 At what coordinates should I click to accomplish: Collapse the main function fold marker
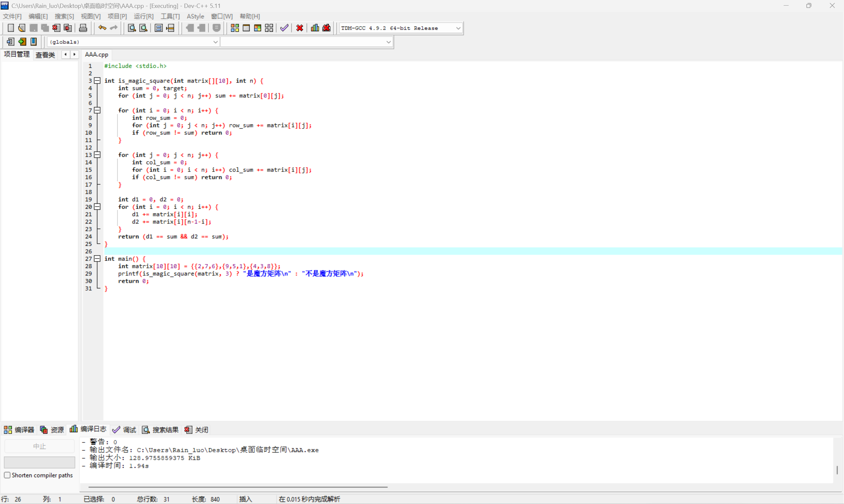point(98,258)
